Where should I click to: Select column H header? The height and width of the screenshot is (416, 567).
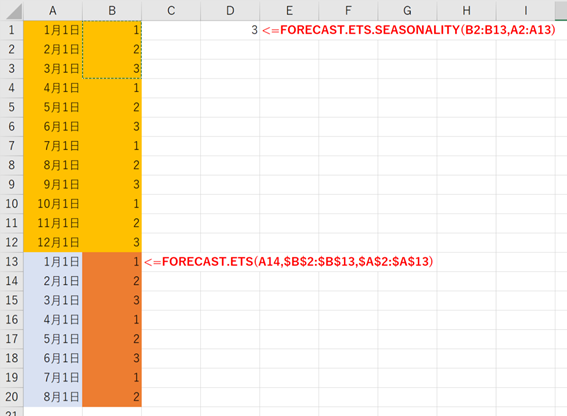[466, 10]
